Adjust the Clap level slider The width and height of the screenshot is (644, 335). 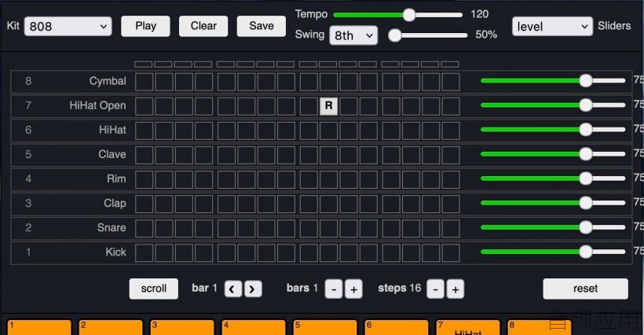point(553,203)
